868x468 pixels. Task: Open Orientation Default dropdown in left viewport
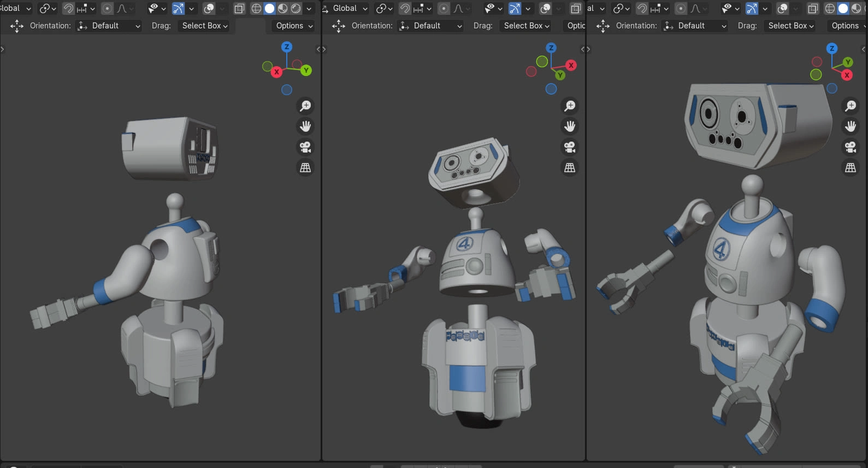point(109,26)
